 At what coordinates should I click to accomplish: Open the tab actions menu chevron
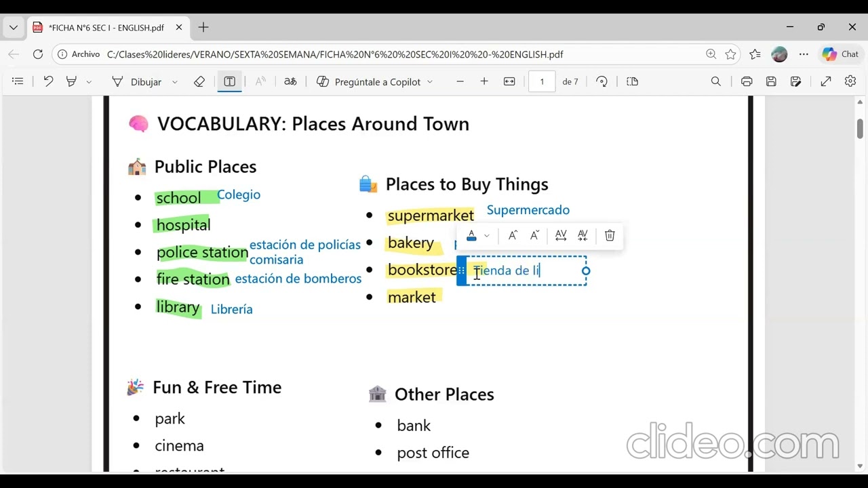(x=14, y=28)
